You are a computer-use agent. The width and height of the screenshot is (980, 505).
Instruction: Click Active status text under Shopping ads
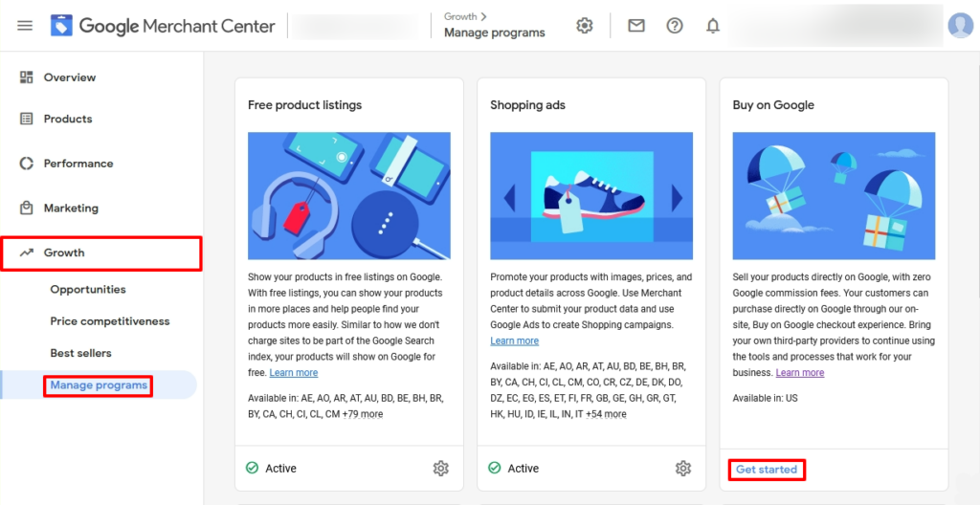pyautogui.click(x=523, y=468)
